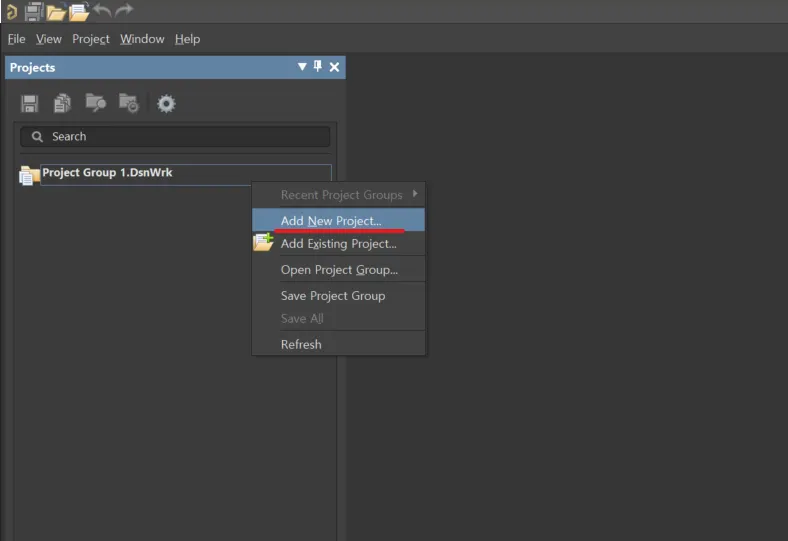Click the Search field in the Projects panel
This screenshot has height=541, width=788.
click(175, 137)
